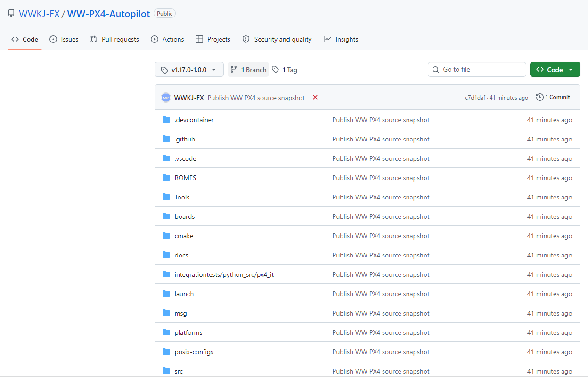
Task: Open the WW-PX4-Autopilot repository link
Action: coord(108,14)
